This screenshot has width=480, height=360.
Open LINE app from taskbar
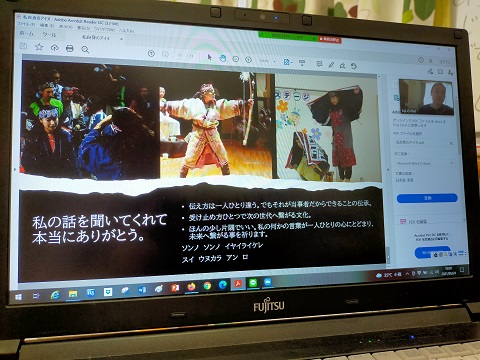coord(253,283)
